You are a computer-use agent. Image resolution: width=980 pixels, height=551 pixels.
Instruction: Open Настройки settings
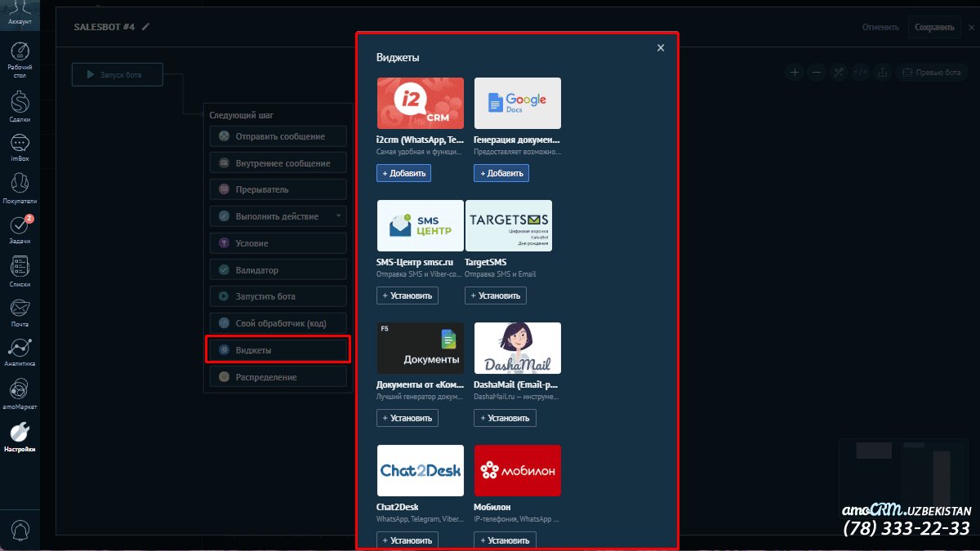[20, 437]
